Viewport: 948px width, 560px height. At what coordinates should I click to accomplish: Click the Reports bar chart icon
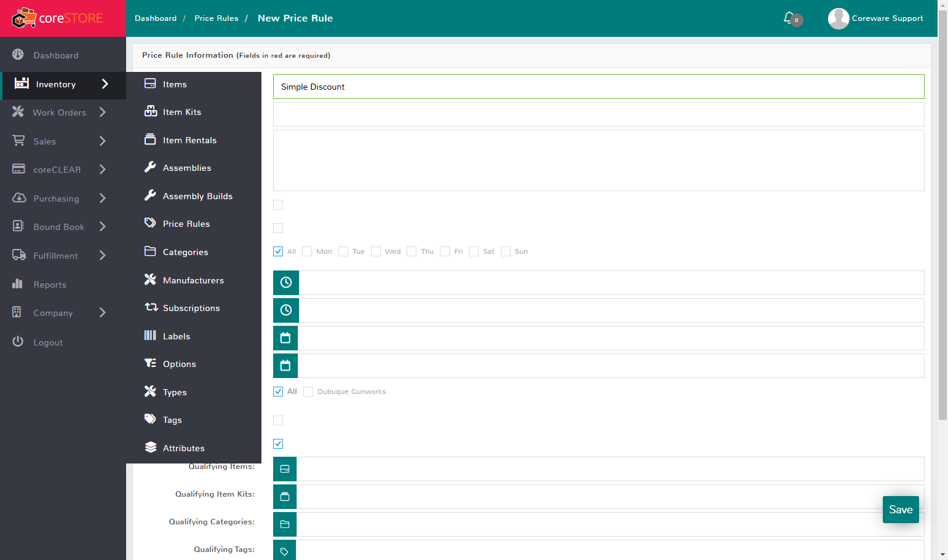pos(17,284)
